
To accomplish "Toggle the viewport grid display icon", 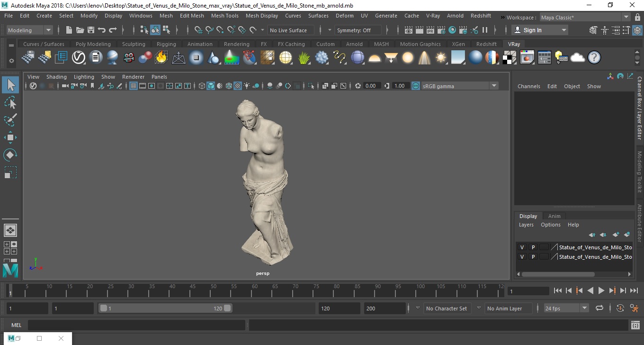I will pos(134,86).
